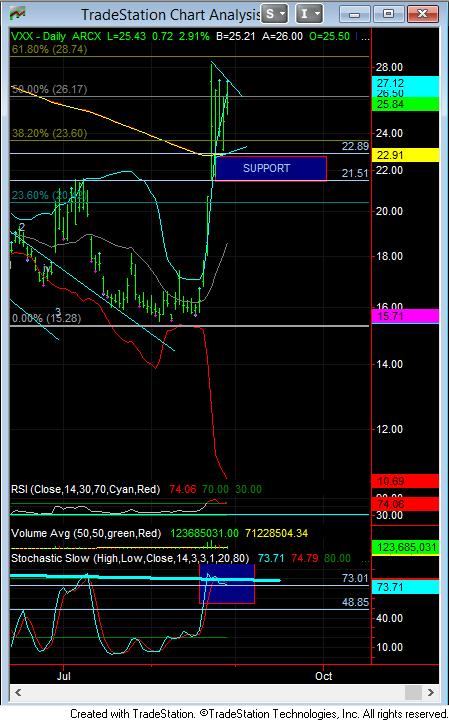Viewport: 449px width, 720px height.
Task: Select the blue stochastic highlight rectangle
Action: tap(227, 583)
